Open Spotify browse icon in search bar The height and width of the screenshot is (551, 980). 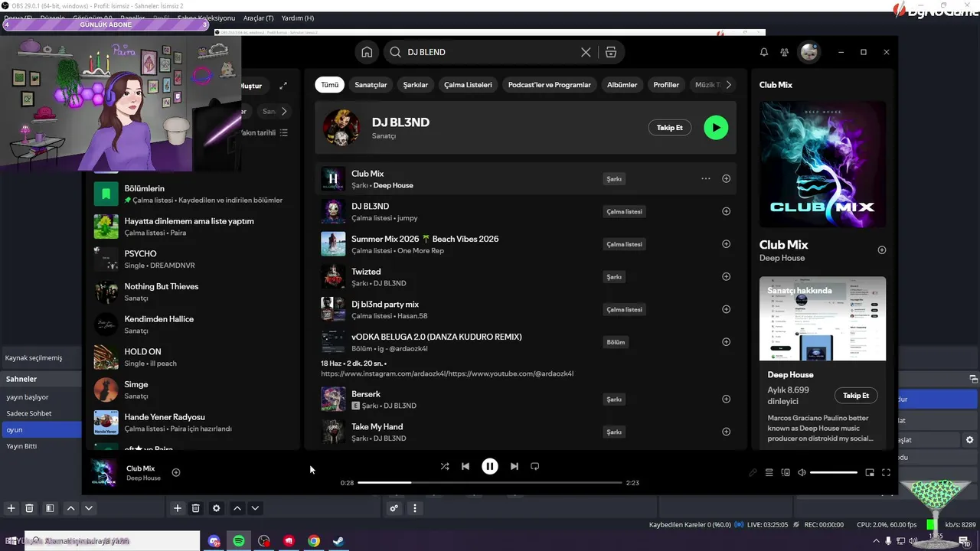point(610,52)
